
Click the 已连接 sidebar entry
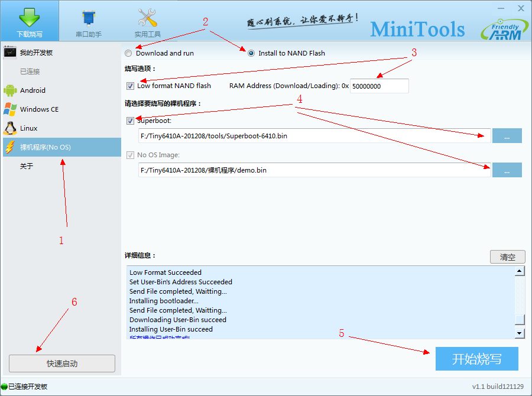[x=30, y=72]
